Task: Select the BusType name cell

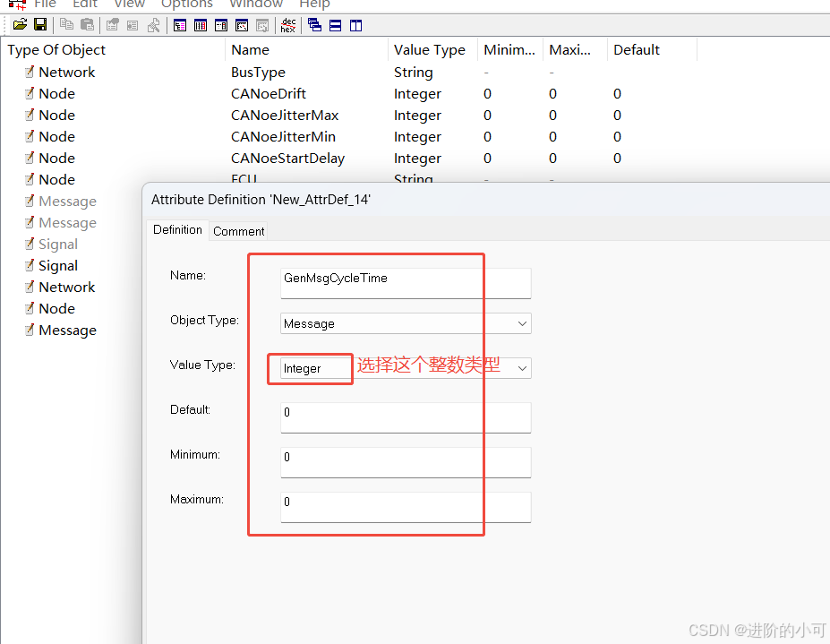Action: coord(258,72)
